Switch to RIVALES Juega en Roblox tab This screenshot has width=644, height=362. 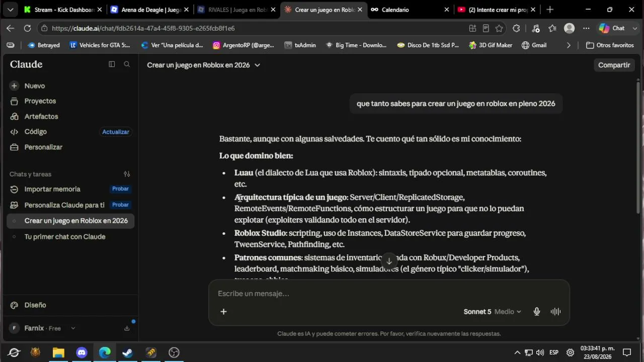coord(236,10)
